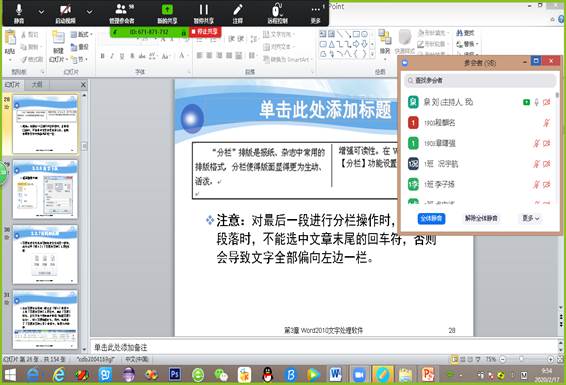Open Remote Control mouse option
The height and width of the screenshot is (385, 566).
[277, 13]
